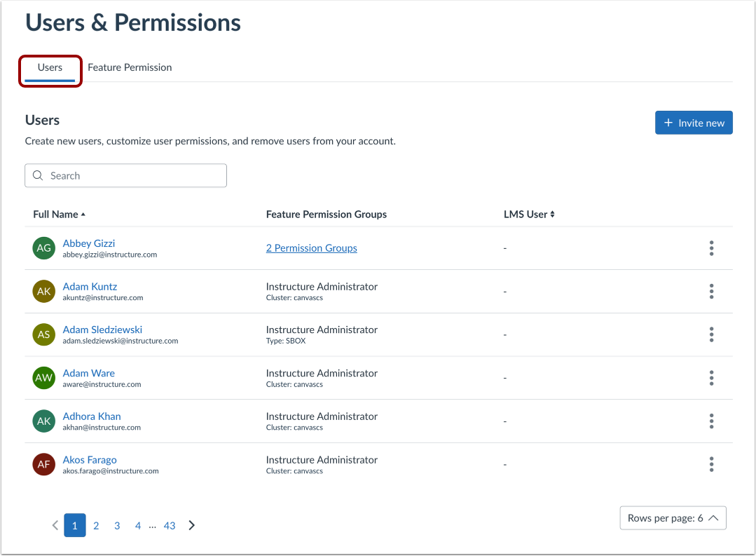Open the three-dot menu for Adhora Khan

(x=711, y=421)
